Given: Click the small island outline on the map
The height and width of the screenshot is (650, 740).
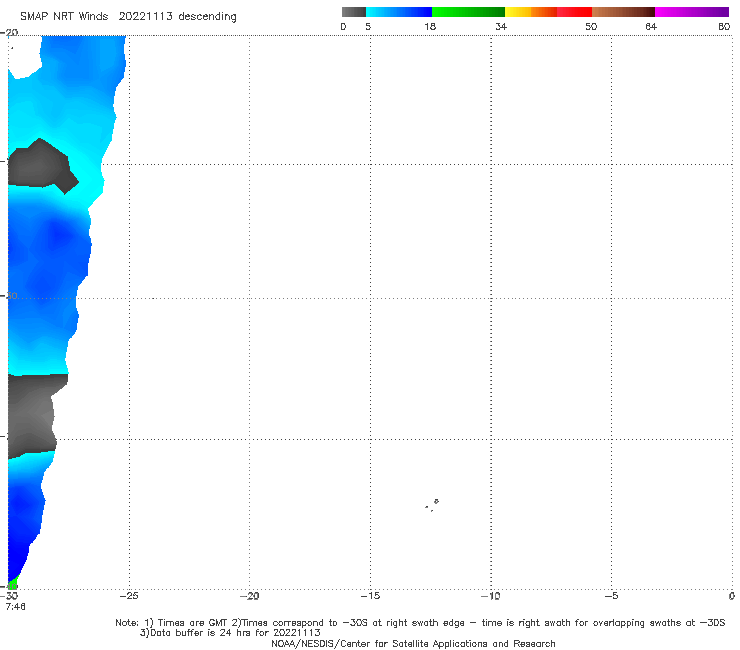Looking at the screenshot, I should [432, 505].
